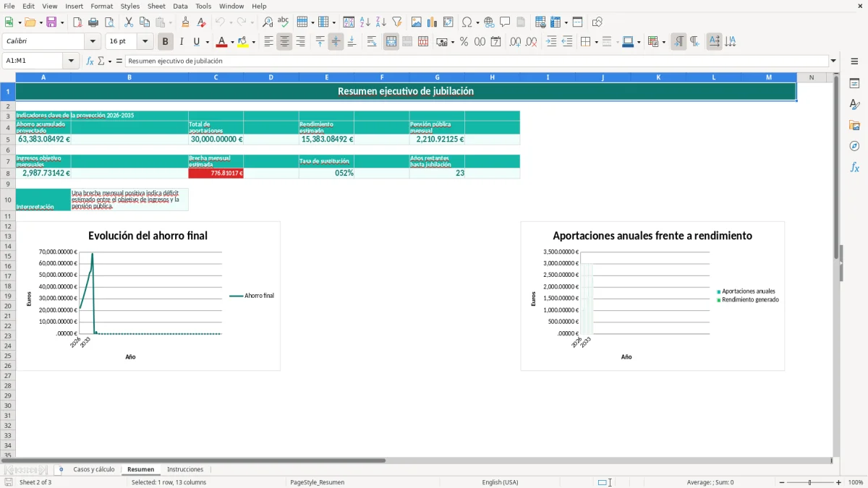Click the Save document icon
Screen dimensions: 868x488
pos(51,22)
